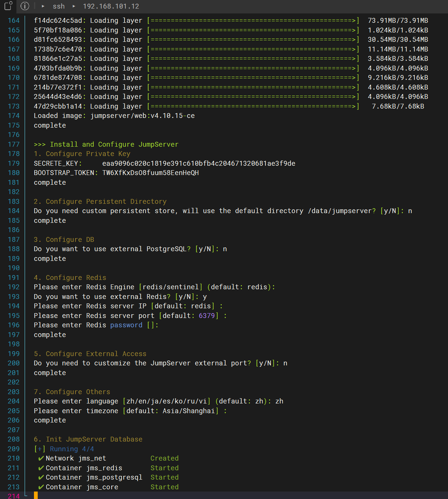This screenshot has height=499, width=448.
Task: Click the 'external Redis?' question line
Action: point(120,297)
